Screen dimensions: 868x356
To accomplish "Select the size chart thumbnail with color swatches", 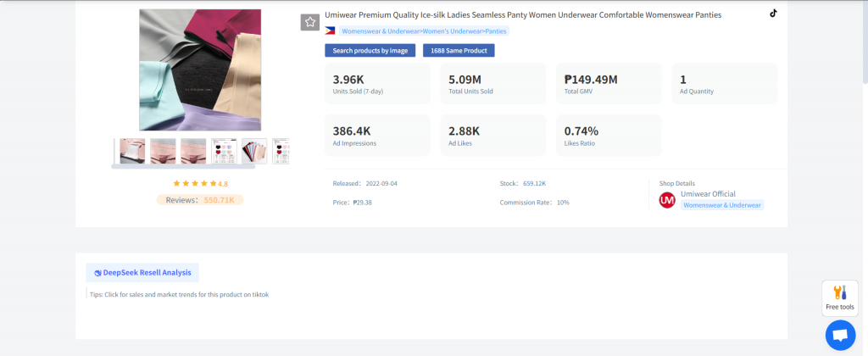I will (x=224, y=151).
